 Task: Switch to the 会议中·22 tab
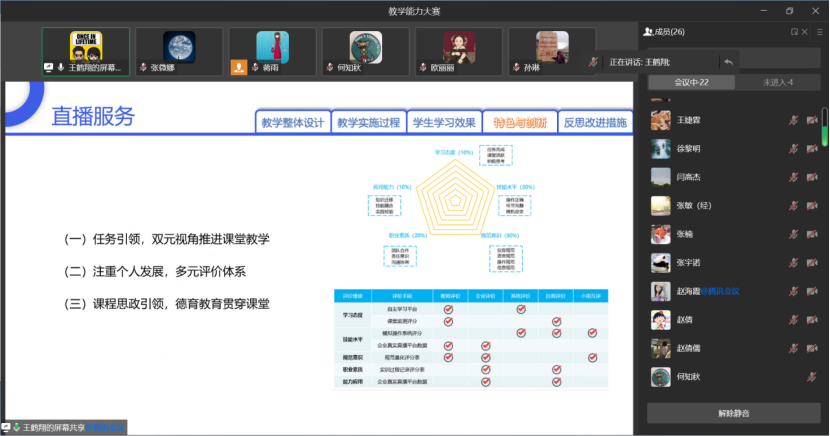[691, 82]
